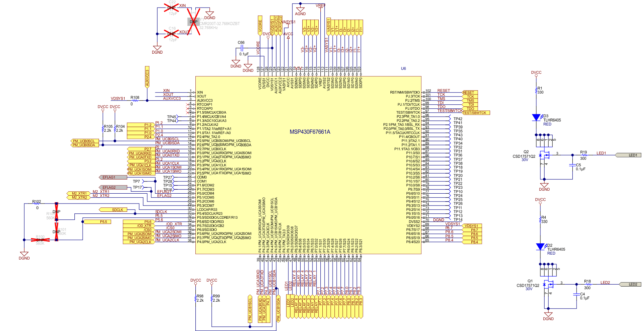Screen dimensions: 644x331
Task: Click the DGND ground symbol below Q2
Action: pos(544,185)
